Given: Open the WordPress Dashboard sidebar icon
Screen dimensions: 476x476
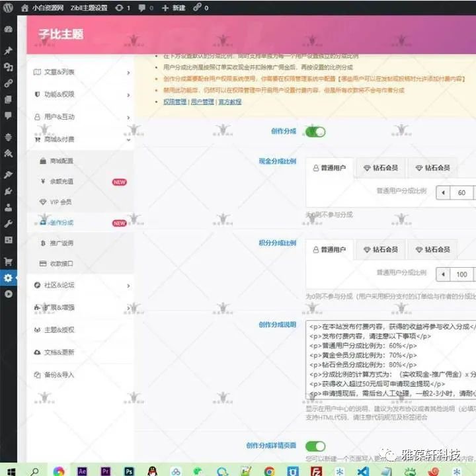Looking at the screenshot, I should pyautogui.click(x=8, y=30).
